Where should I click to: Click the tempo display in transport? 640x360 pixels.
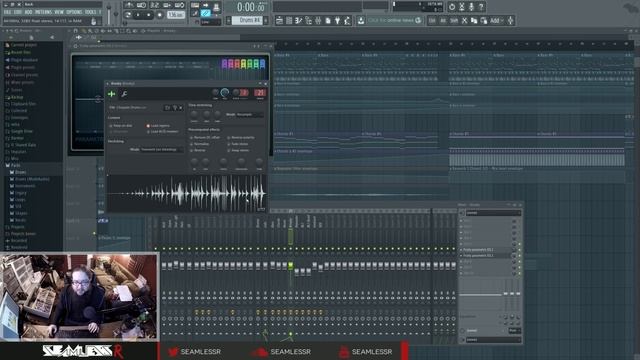(176, 15)
